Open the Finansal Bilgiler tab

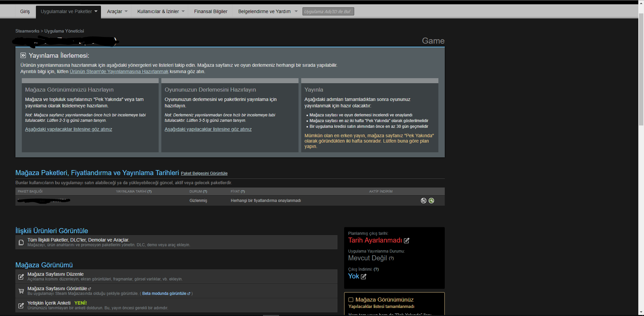click(x=211, y=11)
